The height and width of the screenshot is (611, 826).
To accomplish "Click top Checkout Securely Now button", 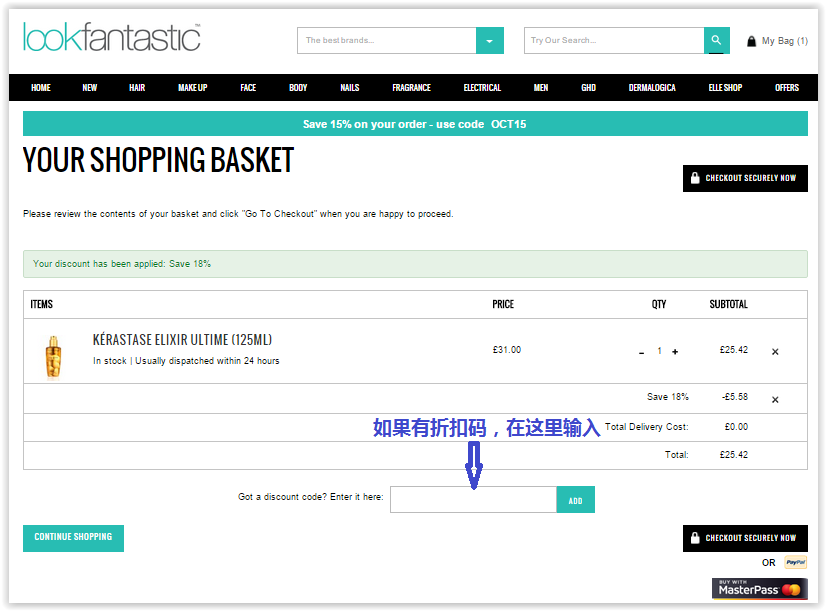I will coord(745,179).
